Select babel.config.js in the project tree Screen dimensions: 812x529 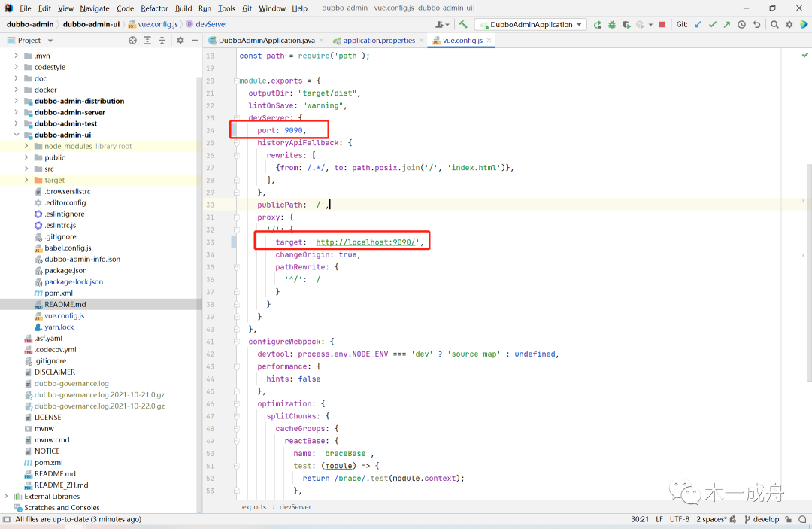click(68, 248)
